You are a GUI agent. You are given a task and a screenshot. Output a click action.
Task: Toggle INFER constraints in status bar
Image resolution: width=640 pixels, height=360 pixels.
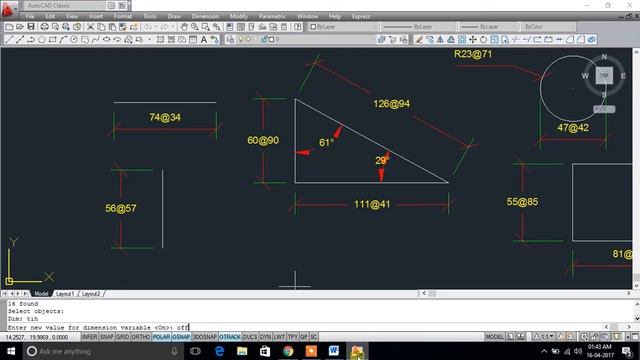click(x=89, y=337)
